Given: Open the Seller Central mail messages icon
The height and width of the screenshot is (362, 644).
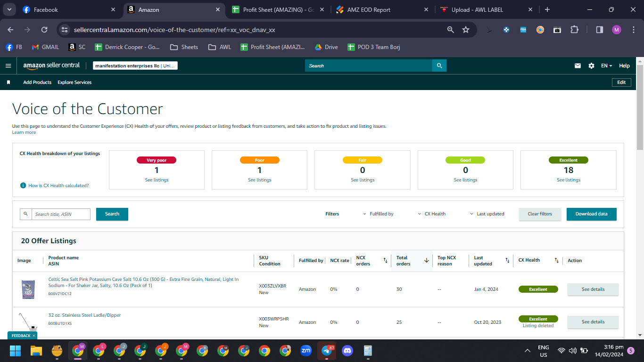Looking at the screenshot, I should pyautogui.click(x=578, y=66).
